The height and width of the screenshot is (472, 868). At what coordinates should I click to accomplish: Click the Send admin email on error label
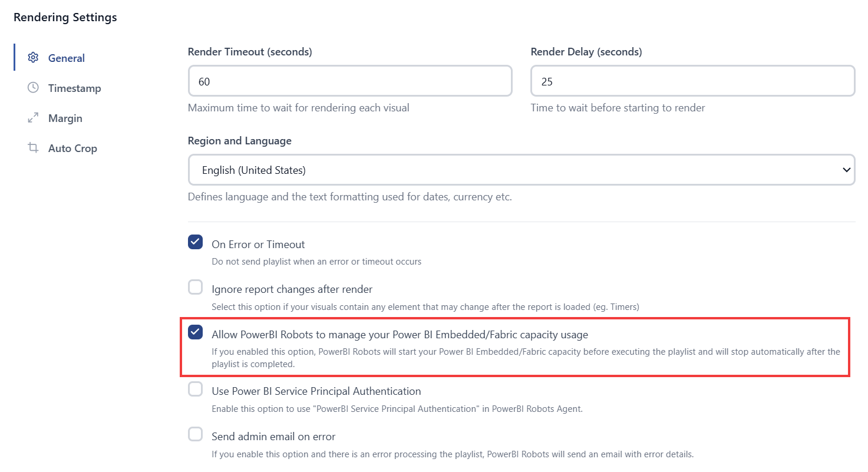coord(273,437)
